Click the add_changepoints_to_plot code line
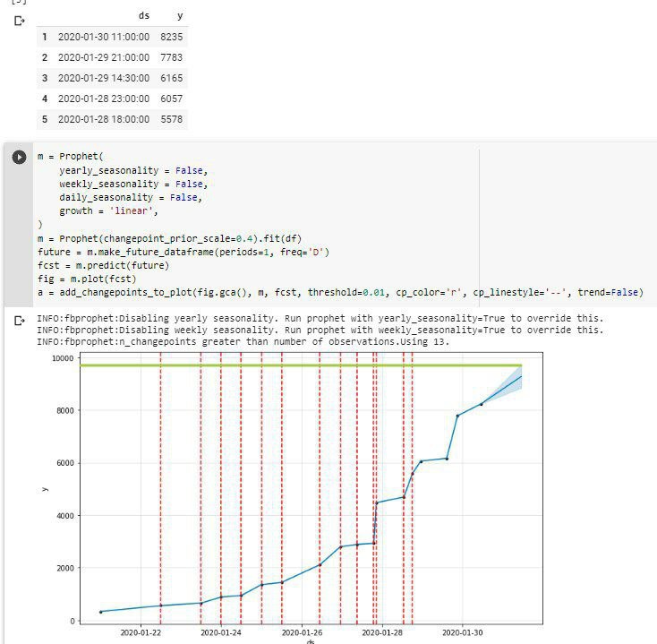This screenshot has height=644, width=657. (340, 292)
